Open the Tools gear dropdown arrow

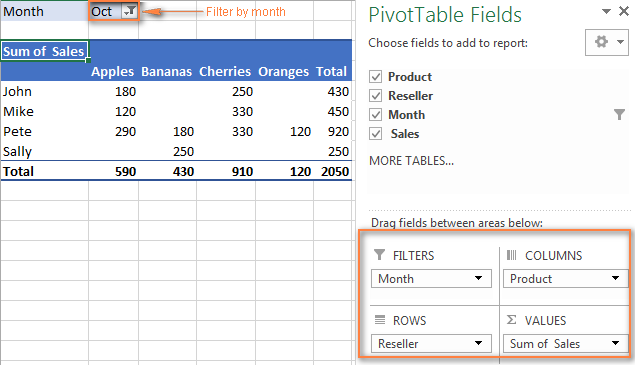[620, 42]
